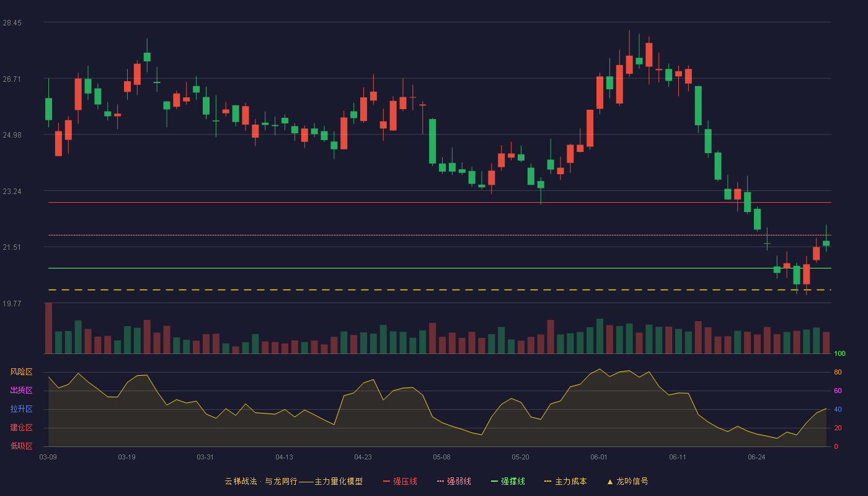
Task: Toggle the 强撑线 legend item
Action: pyautogui.click(x=508, y=481)
